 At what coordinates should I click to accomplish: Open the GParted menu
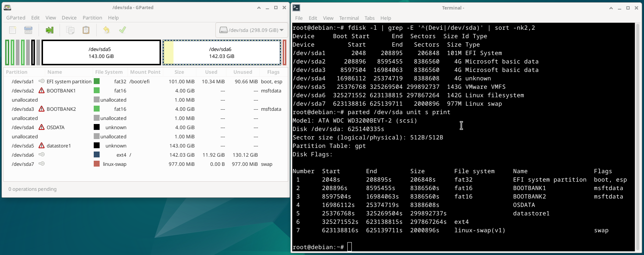[x=16, y=18]
